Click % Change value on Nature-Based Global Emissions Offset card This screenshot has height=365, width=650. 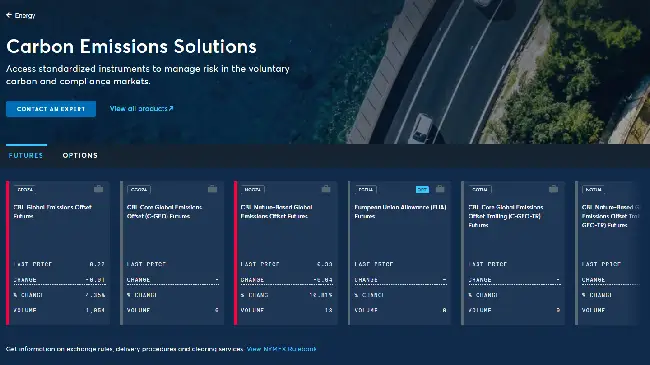(321, 295)
